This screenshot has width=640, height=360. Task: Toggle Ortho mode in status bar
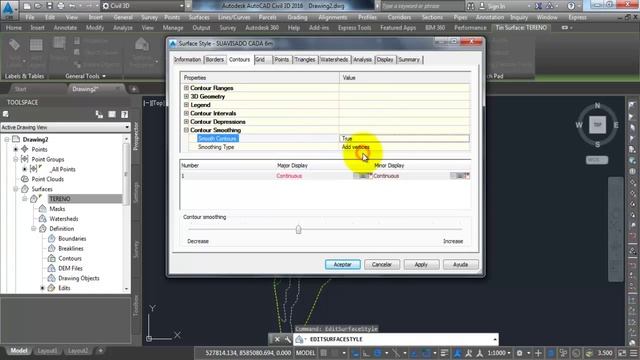tap(366, 353)
